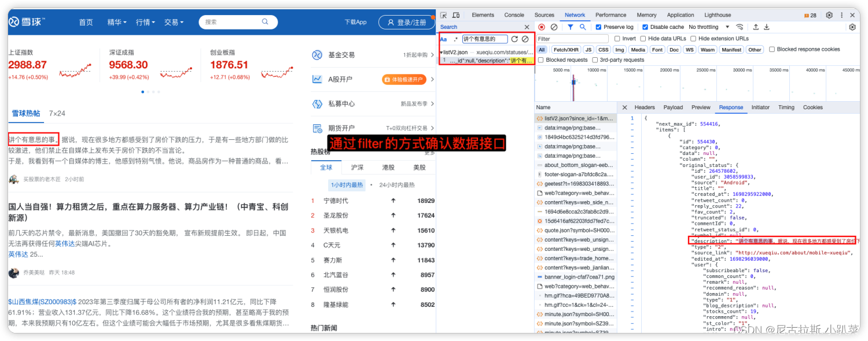
Task: Switch to the Console tab
Action: [x=514, y=15]
